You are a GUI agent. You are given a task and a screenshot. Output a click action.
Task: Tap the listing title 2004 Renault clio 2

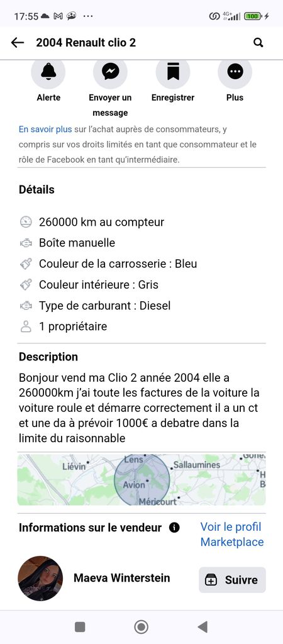pyautogui.click(x=86, y=43)
